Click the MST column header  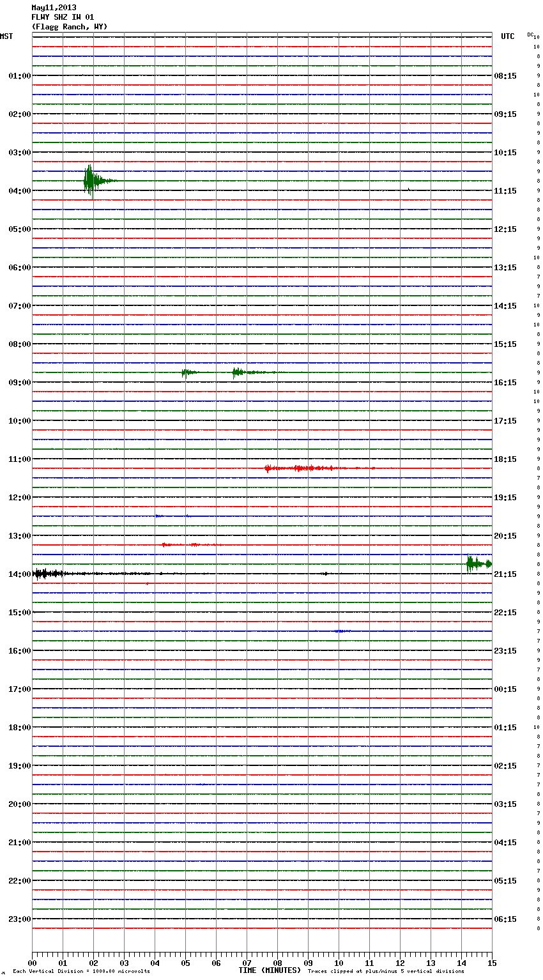tap(6, 36)
